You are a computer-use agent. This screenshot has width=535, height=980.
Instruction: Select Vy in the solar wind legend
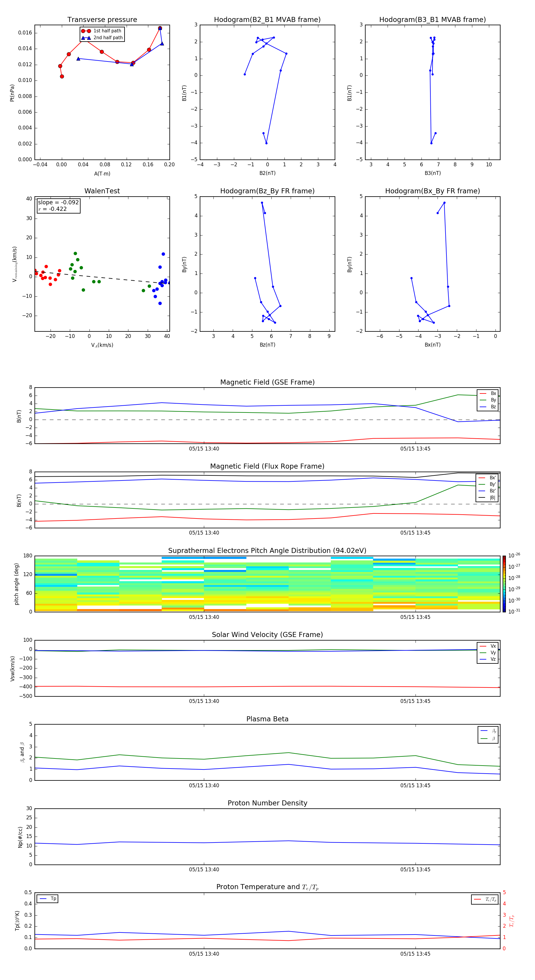[488, 653]
